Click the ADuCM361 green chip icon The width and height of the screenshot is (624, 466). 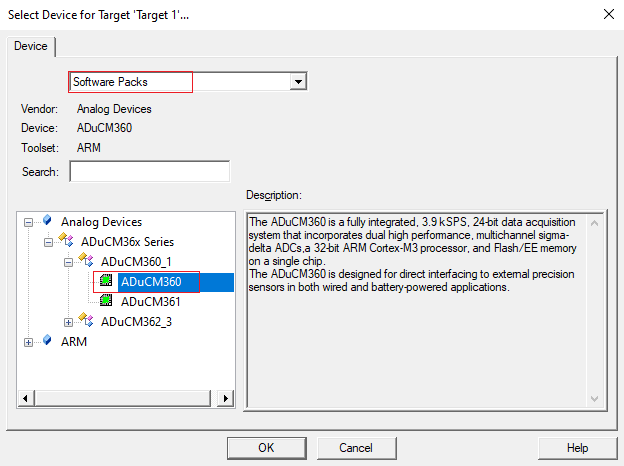point(106,300)
